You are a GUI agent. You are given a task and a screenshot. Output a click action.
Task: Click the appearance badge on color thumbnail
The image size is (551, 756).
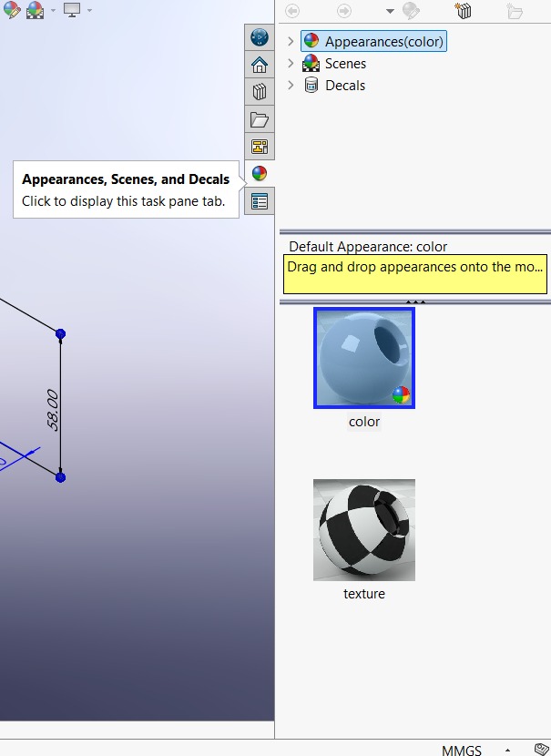pos(401,395)
